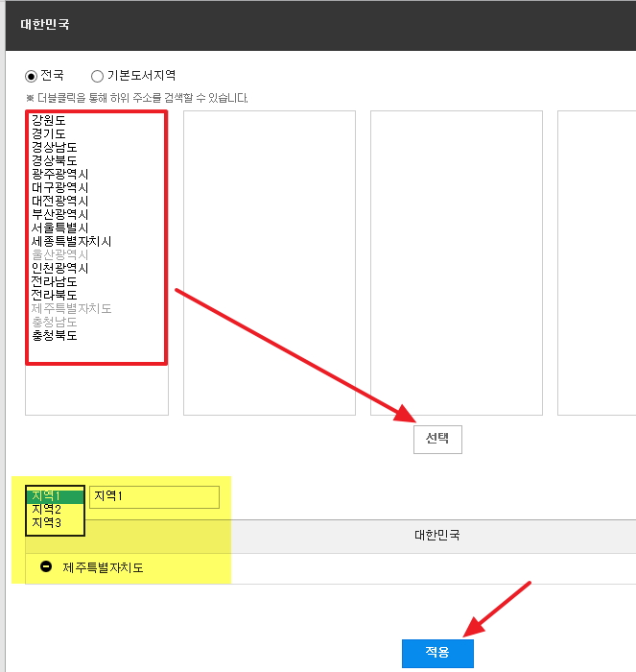Choose 서울특별시 in the list
Viewport: 636px width, 672px height.
tap(60, 228)
